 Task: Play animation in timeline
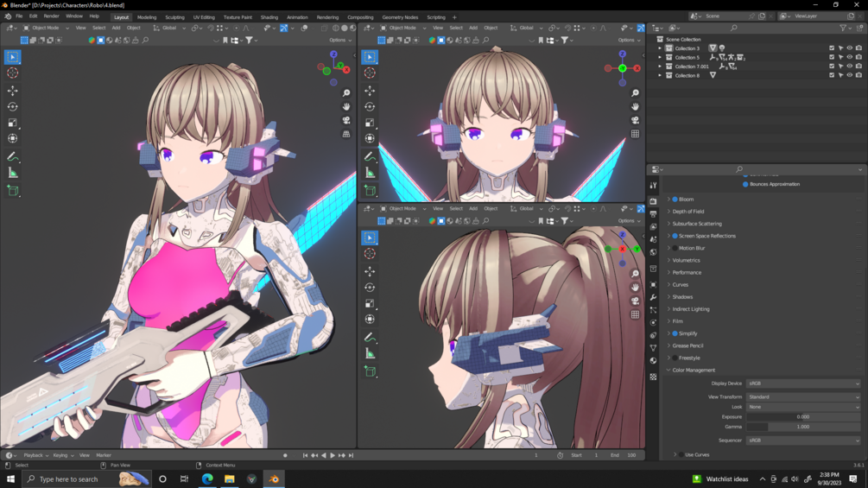[333, 455]
